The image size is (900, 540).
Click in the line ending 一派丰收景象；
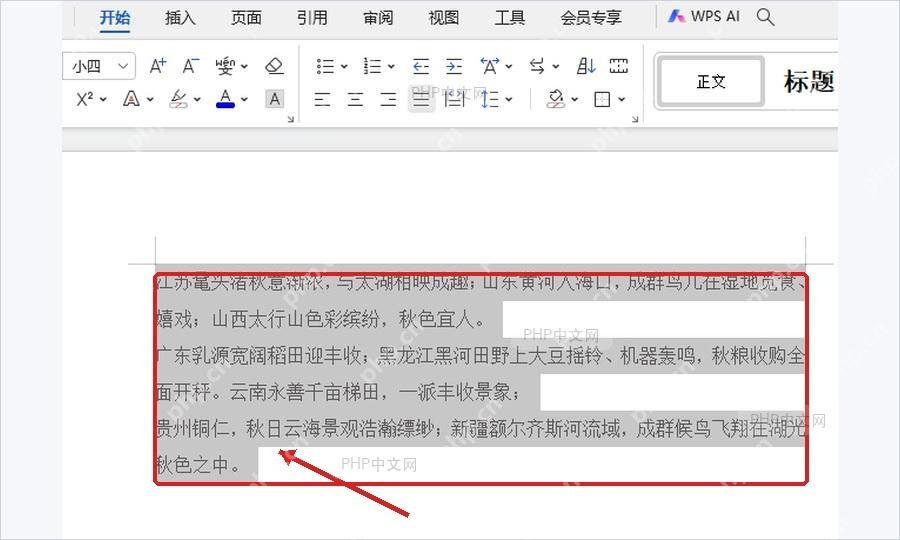click(339, 392)
